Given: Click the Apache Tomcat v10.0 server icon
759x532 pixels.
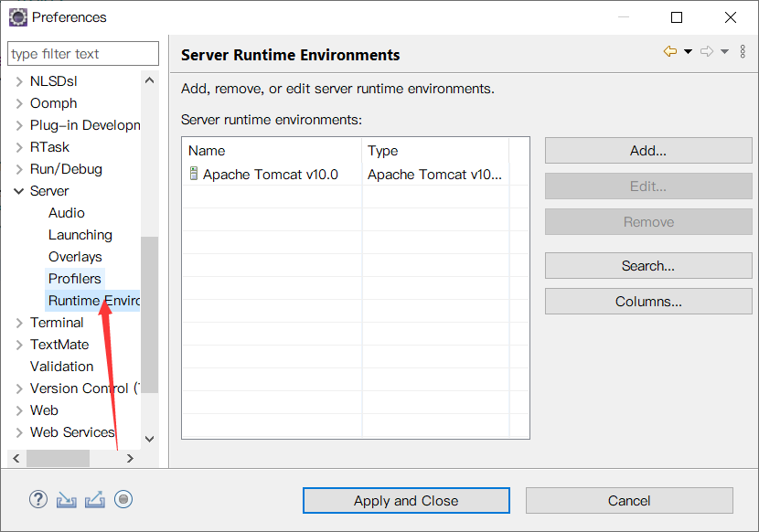Looking at the screenshot, I should tap(194, 174).
